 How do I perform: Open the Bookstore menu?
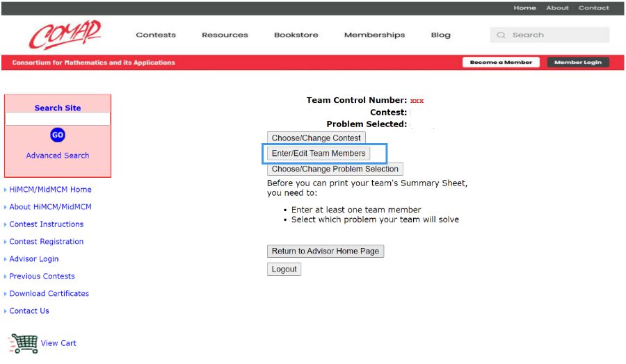point(296,35)
